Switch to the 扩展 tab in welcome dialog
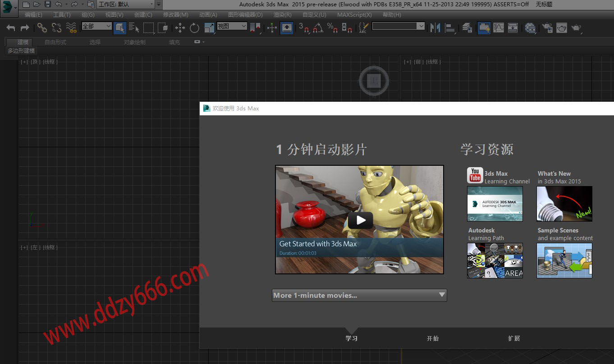 tap(514, 338)
